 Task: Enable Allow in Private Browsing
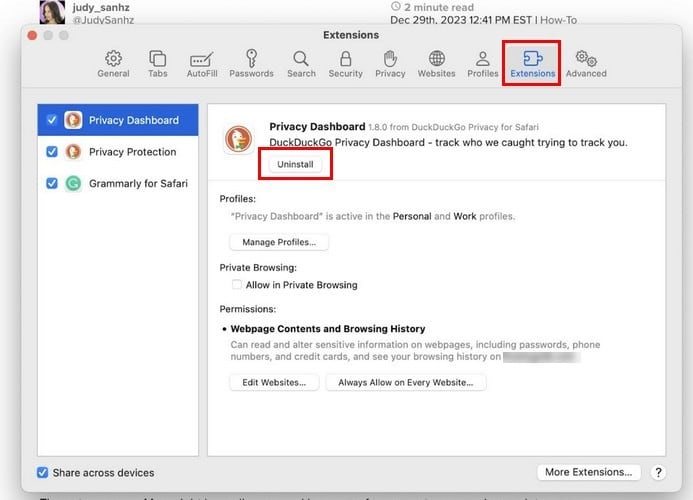click(236, 285)
